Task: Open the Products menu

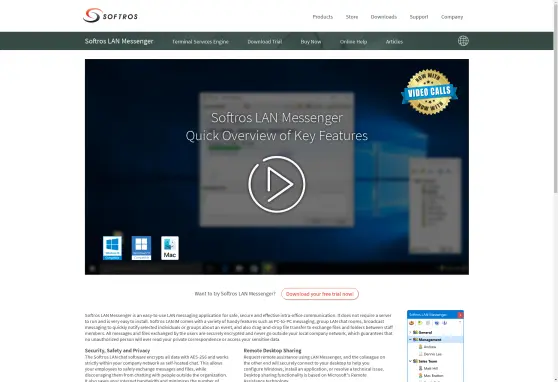Action: 322,17
